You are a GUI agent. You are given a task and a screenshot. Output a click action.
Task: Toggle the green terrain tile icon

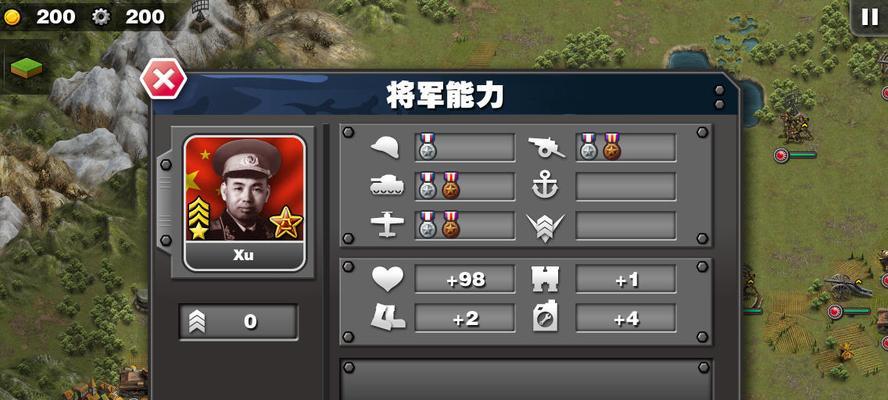pos(27,67)
